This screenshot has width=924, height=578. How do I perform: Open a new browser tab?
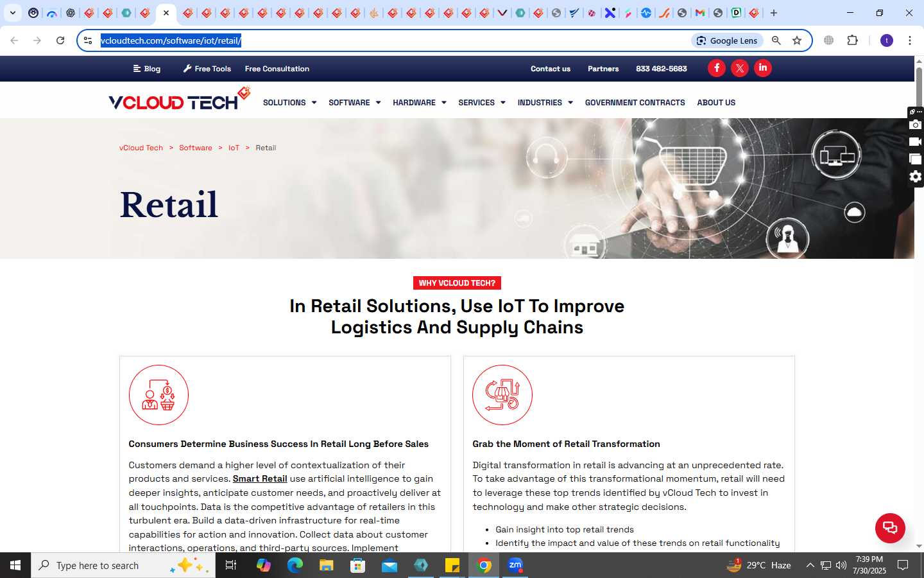tap(774, 13)
